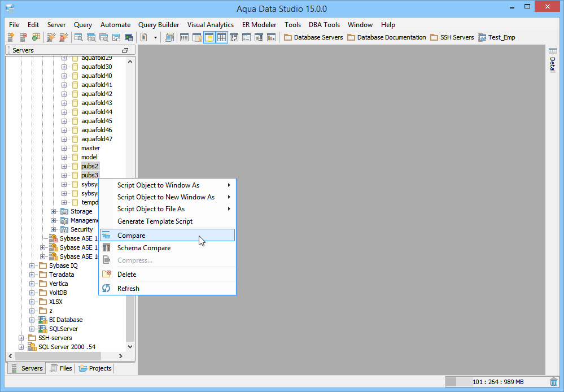Viewport: 564px width, 392px height.
Task: Toggle the highlighted yellow database view icon
Action: click(209, 37)
